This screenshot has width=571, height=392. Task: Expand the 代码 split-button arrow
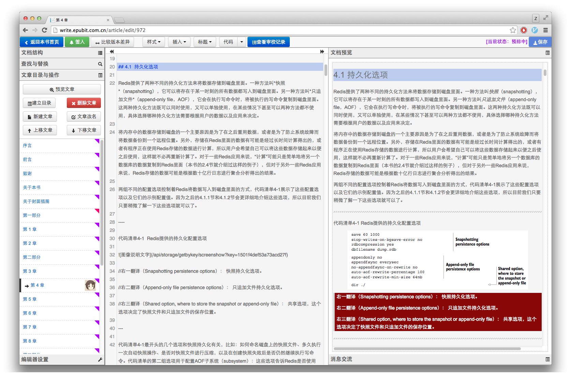(241, 42)
